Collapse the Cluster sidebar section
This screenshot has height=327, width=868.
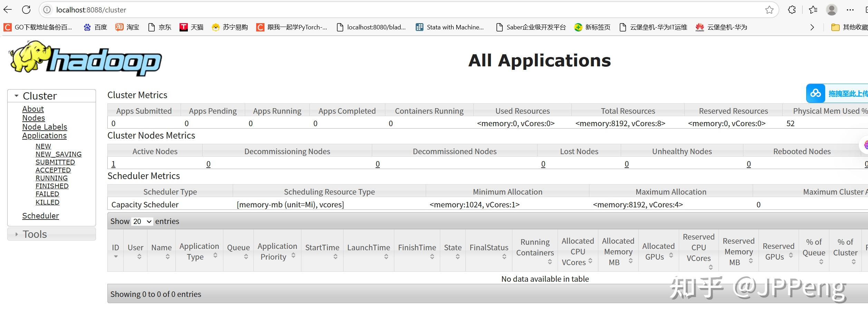pyautogui.click(x=16, y=95)
